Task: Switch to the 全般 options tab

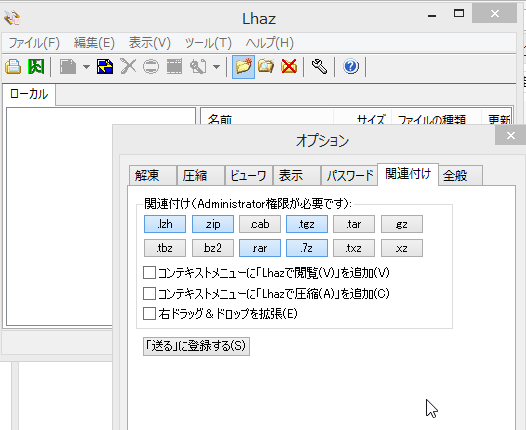Action: [461, 175]
